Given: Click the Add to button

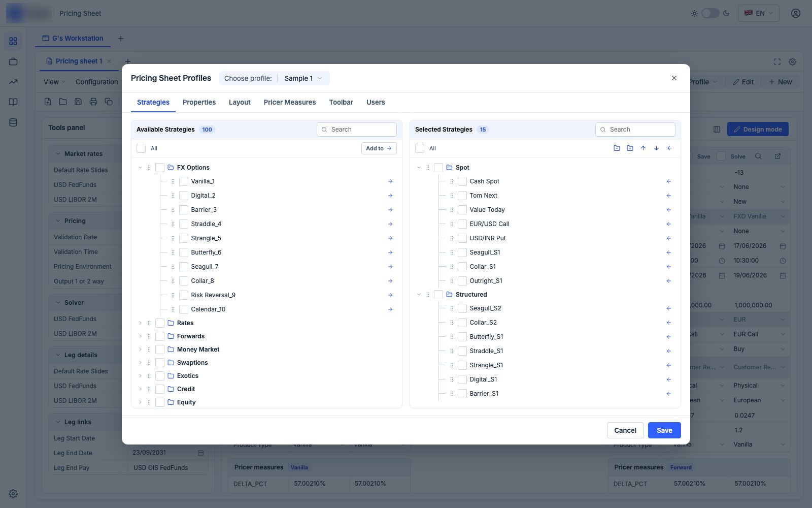Looking at the screenshot, I should pyautogui.click(x=379, y=148).
